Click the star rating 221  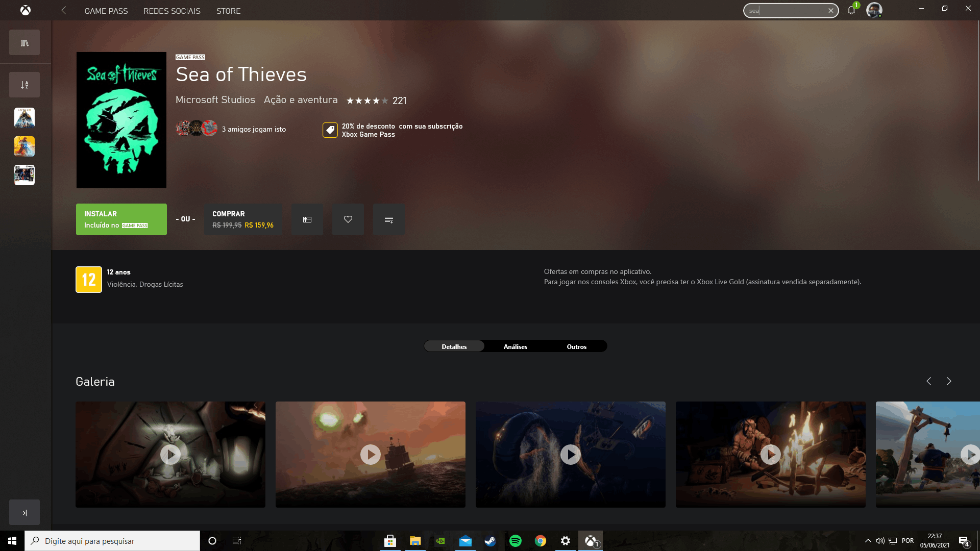pyautogui.click(x=376, y=101)
